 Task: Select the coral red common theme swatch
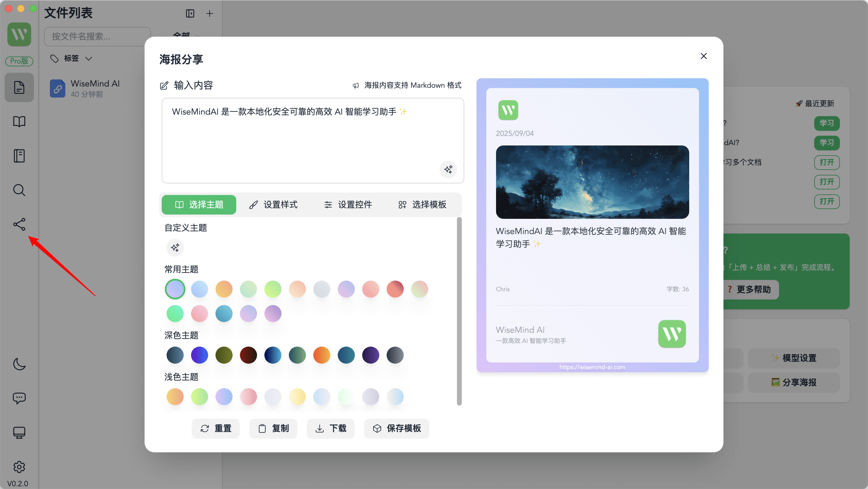[x=395, y=289]
